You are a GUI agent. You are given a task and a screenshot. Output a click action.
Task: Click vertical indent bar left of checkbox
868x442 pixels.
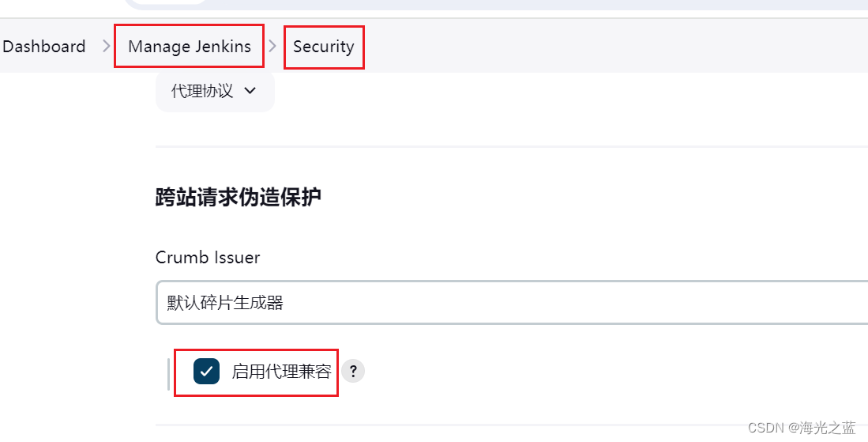pyautogui.click(x=168, y=375)
